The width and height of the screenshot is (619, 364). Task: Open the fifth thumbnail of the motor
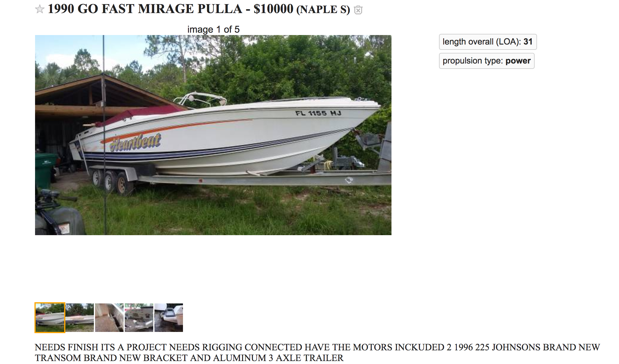pyautogui.click(x=169, y=318)
